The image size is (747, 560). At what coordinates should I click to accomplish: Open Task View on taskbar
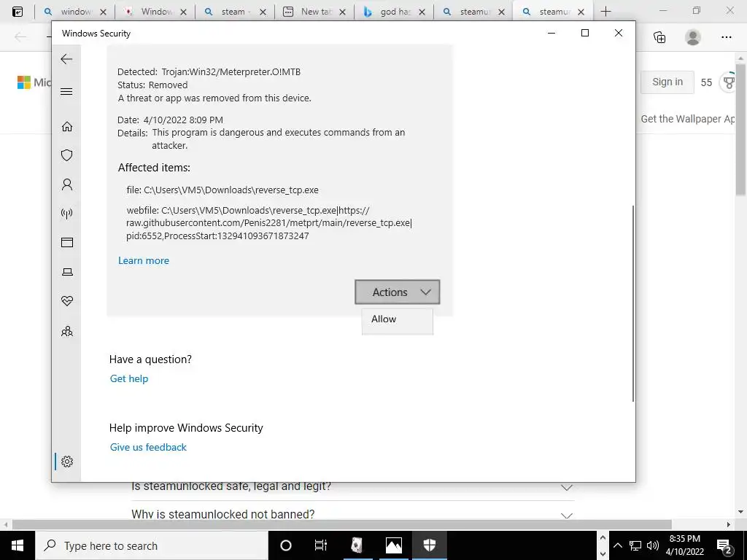point(321,545)
